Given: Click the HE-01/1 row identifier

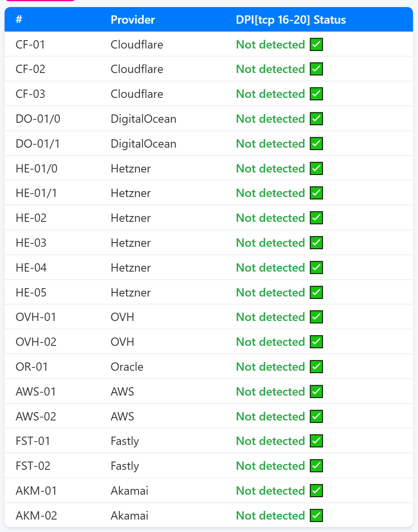Looking at the screenshot, I should 36,193.
